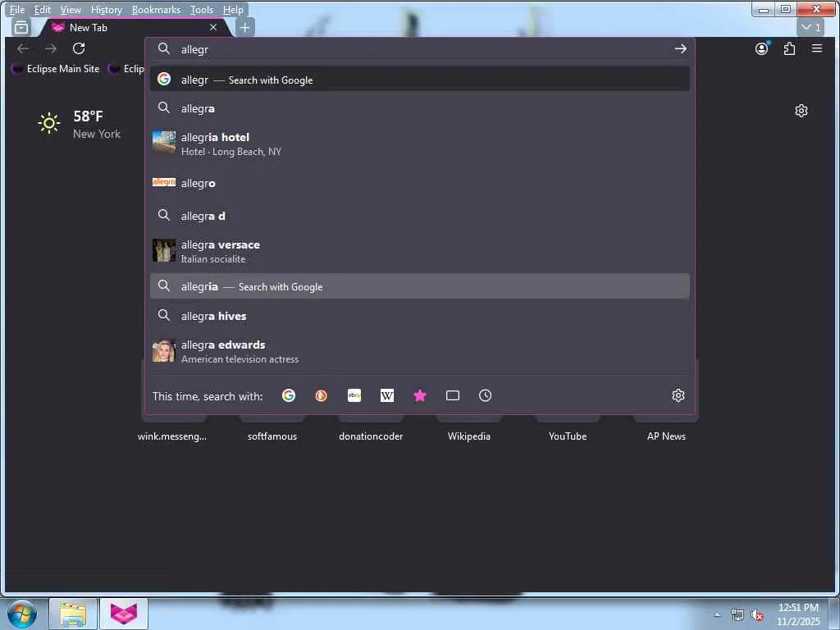This screenshot has width=840, height=630.
Task: Close the New Tab tab
Action: point(213,27)
